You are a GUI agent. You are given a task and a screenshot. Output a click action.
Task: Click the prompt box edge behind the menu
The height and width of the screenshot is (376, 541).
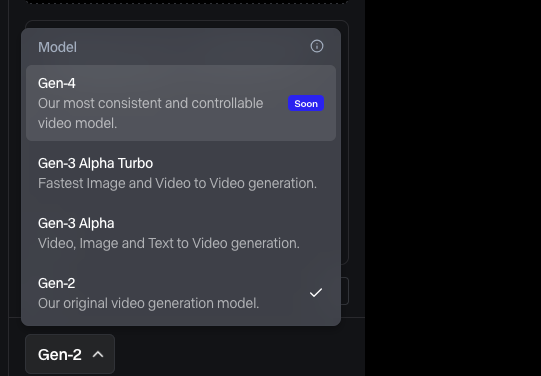pyautogui.click(x=345, y=141)
